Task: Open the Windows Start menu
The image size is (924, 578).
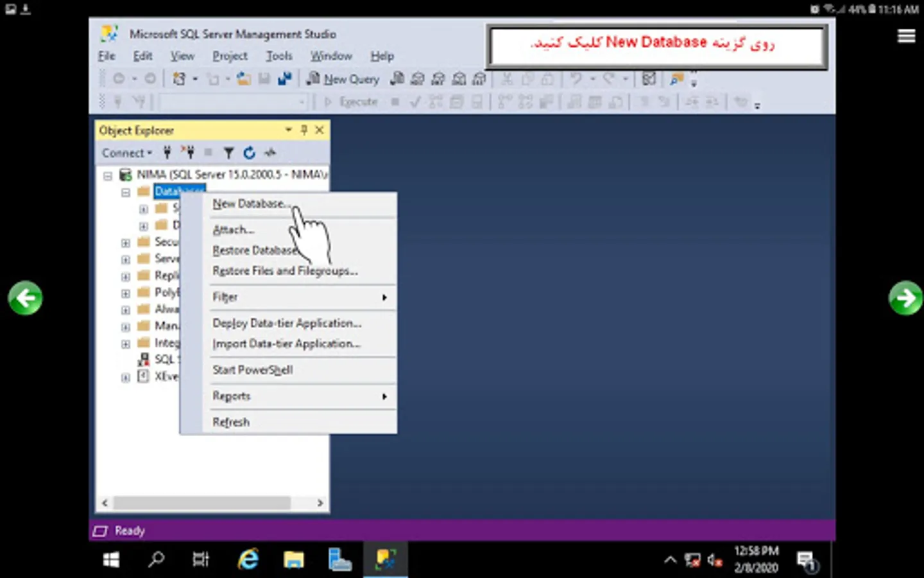Action: pyautogui.click(x=111, y=559)
